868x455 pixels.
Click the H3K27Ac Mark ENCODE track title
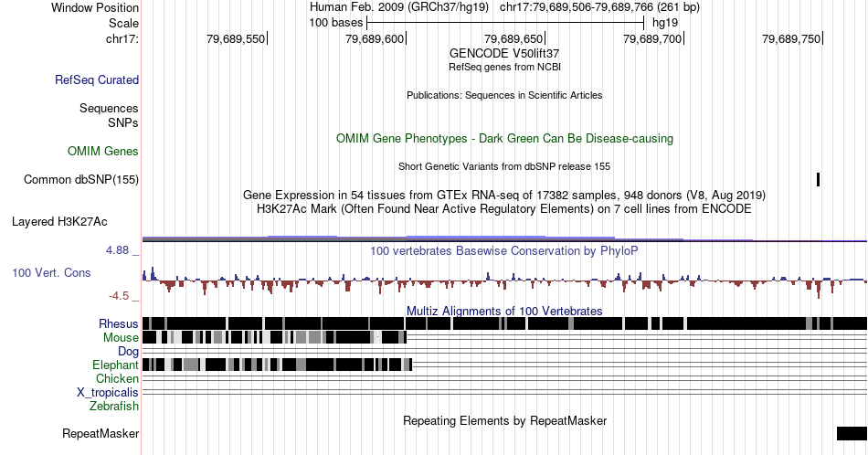pos(504,208)
